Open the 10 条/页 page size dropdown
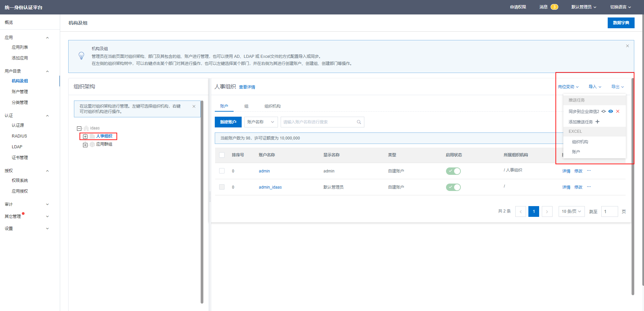 pyautogui.click(x=571, y=211)
